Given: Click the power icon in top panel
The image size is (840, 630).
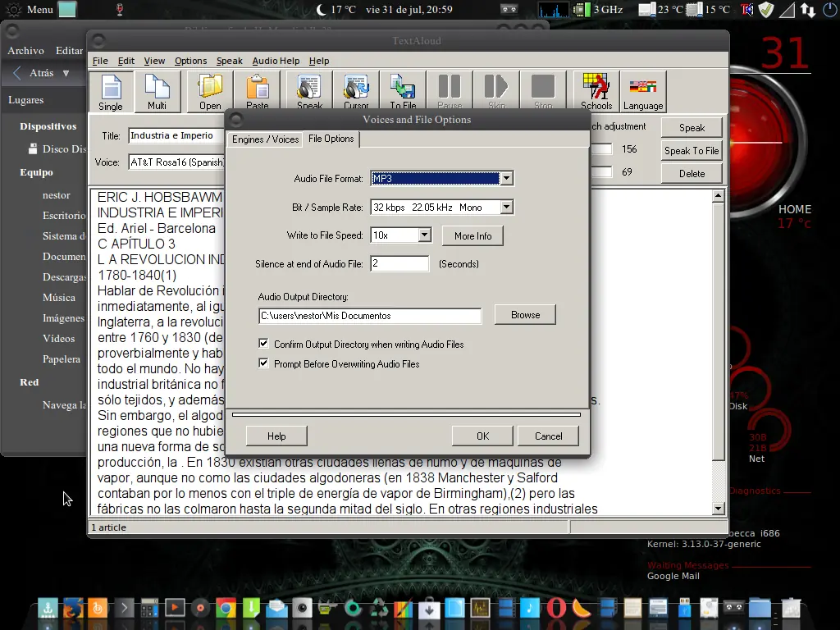Looking at the screenshot, I should click(x=829, y=9).
